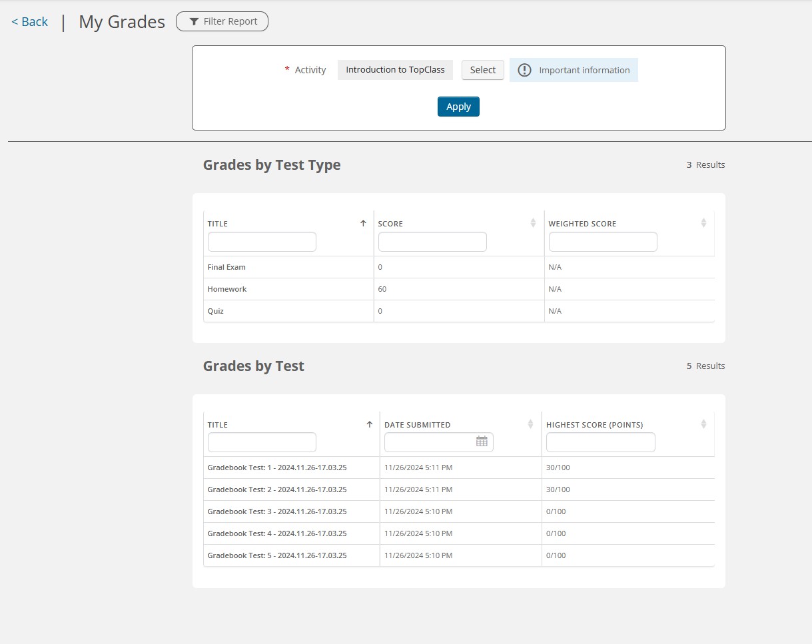The height and width of the screenshot is (644, 812).
Task: Sort by Date Submitted column arrows
Action: [x=530, y=424]
